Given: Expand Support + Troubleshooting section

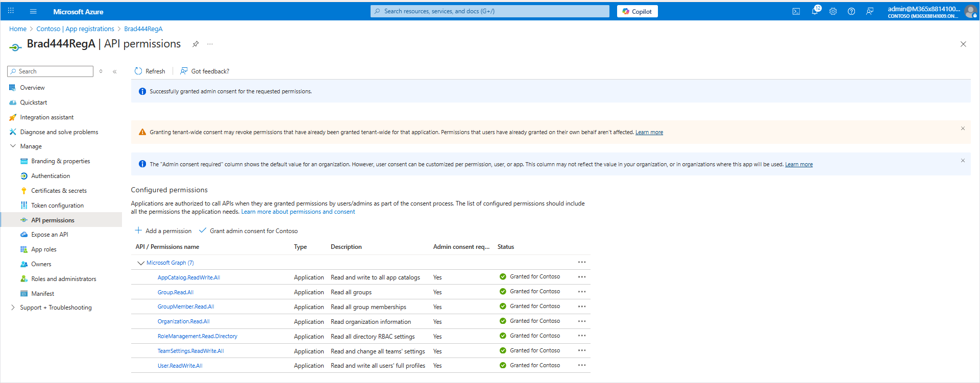Looking at the screenshot, I should (13, 308).
